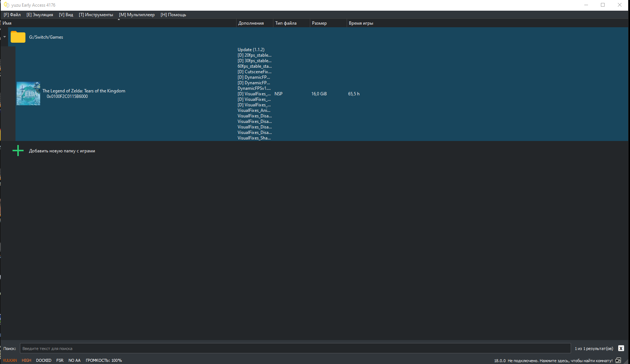Image resolution: width=630 pixels, height=364 pixels.
Task: Click the 'VisualFixes_Ani...' add-on entry
Action: [x=254, y=110]
